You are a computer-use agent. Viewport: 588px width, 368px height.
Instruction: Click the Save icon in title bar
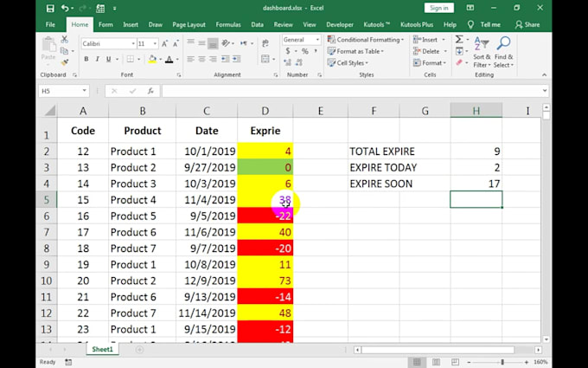click(50, 8)
